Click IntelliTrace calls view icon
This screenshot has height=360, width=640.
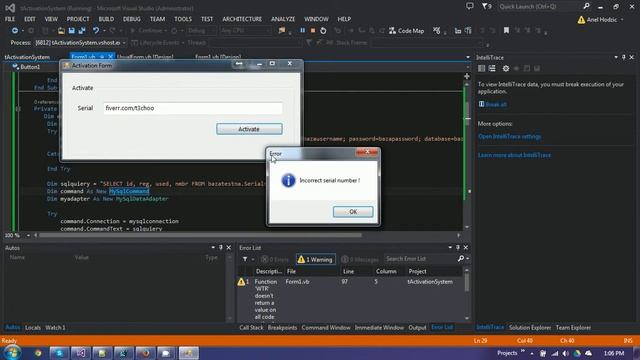[492, 69]
